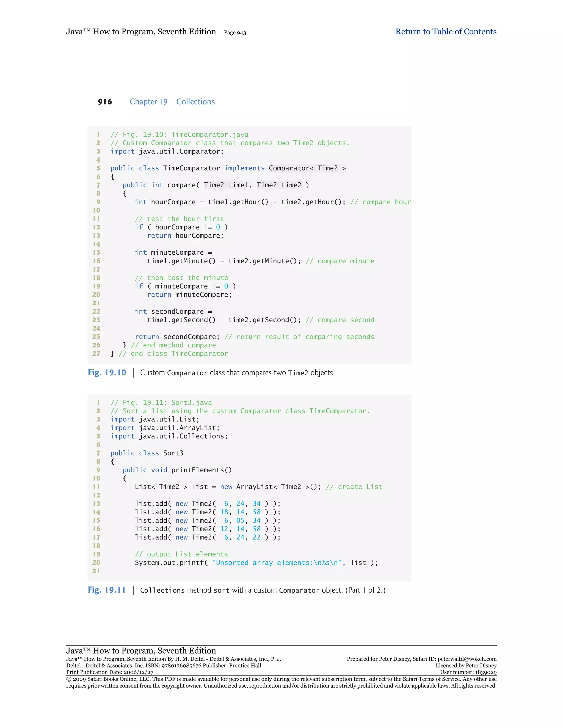Screen dimensions: 563x728
Task: Click the Fig. 19.11 caption label
Action: point(107,590)
